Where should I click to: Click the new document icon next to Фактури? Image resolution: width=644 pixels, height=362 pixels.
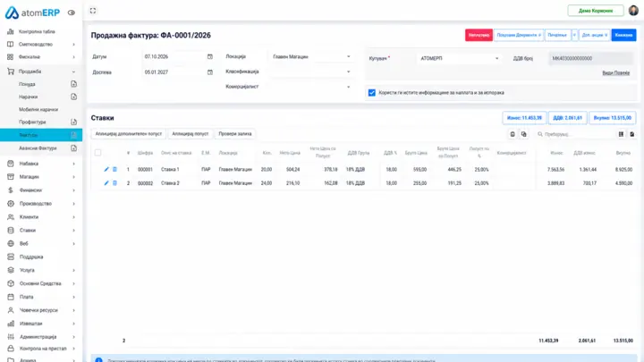pyautogui.click(x=74, y=135)
